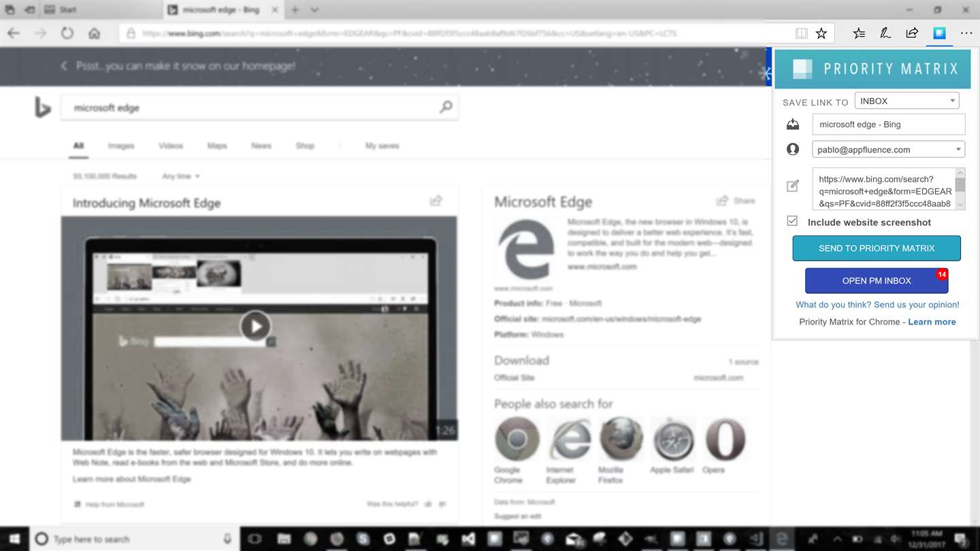Open a new tab with plus icon
980x551 pixels.
click(x=295, y=10)
